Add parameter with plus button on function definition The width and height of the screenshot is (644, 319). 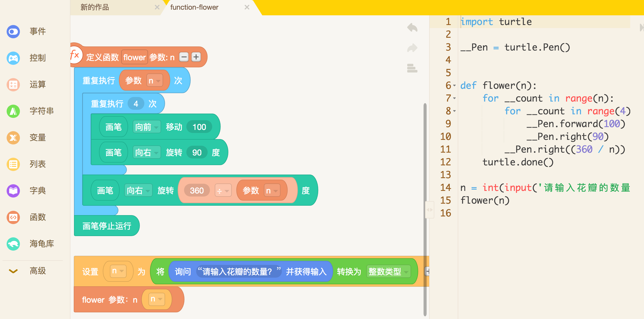(196, 57)
